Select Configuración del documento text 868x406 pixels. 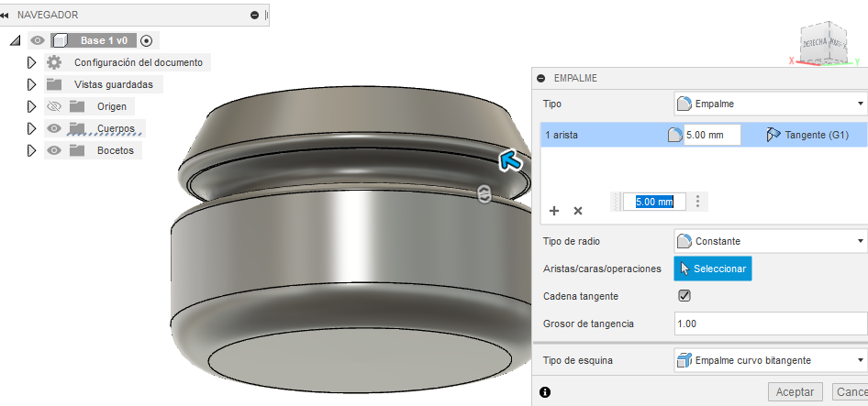[x=139, y=62]
